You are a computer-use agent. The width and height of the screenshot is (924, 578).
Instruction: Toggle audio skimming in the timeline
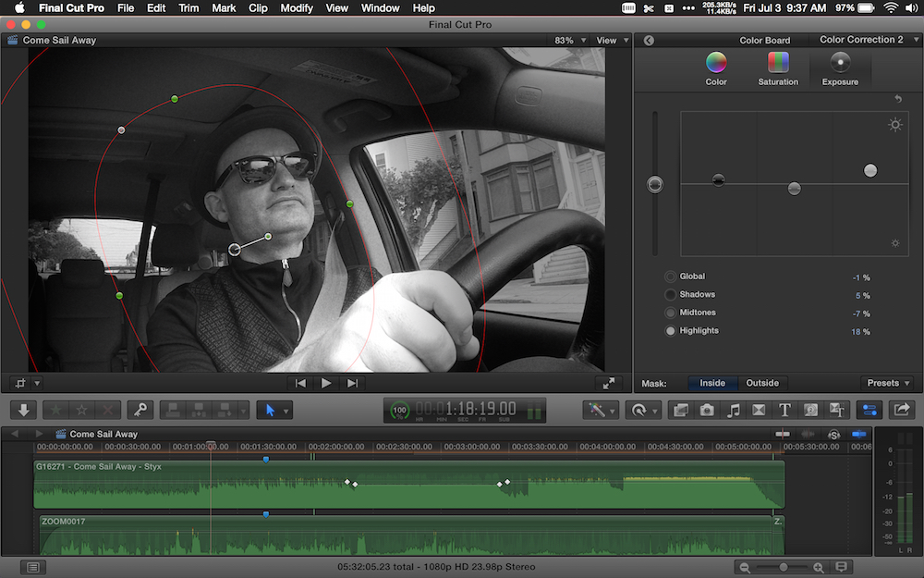point(808,434)
